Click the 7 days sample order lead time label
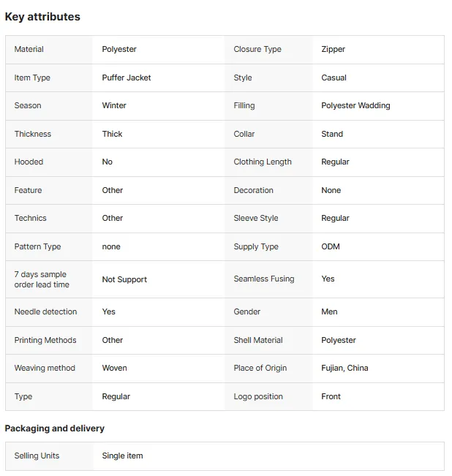Viewport: 452px width, 476px height. 42,279
